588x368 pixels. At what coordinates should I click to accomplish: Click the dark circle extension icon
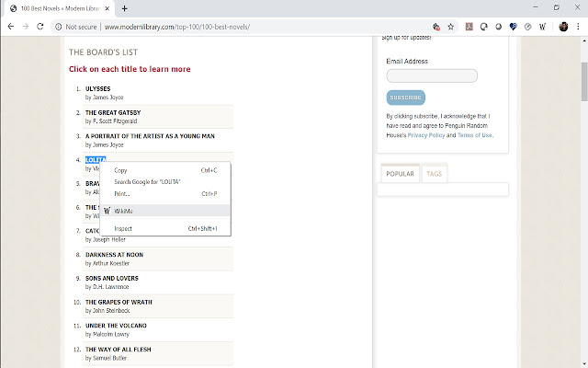(498, 27)
